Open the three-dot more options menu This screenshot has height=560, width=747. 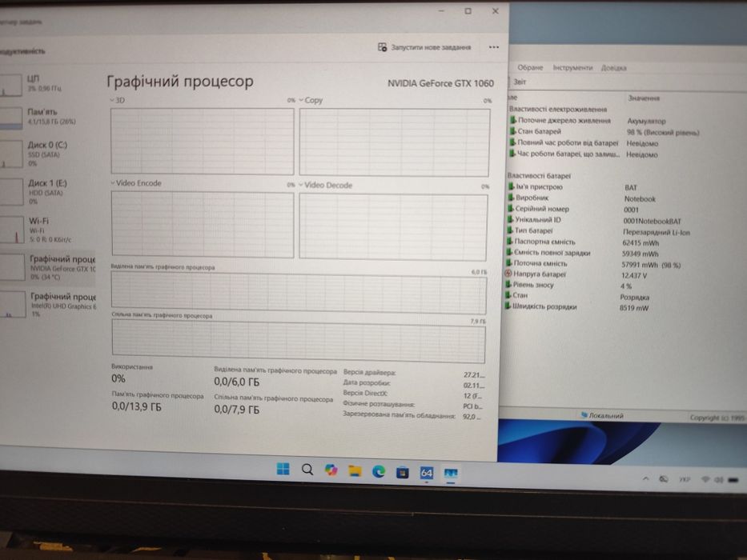pos(493,47)
